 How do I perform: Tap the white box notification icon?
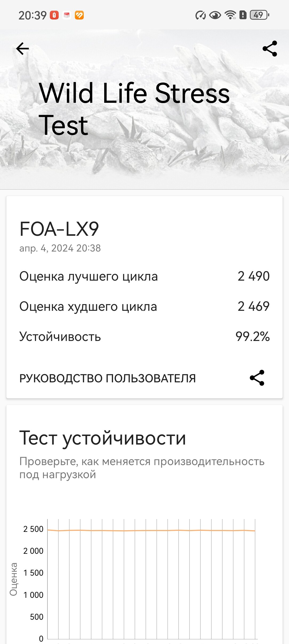(67, 15)
